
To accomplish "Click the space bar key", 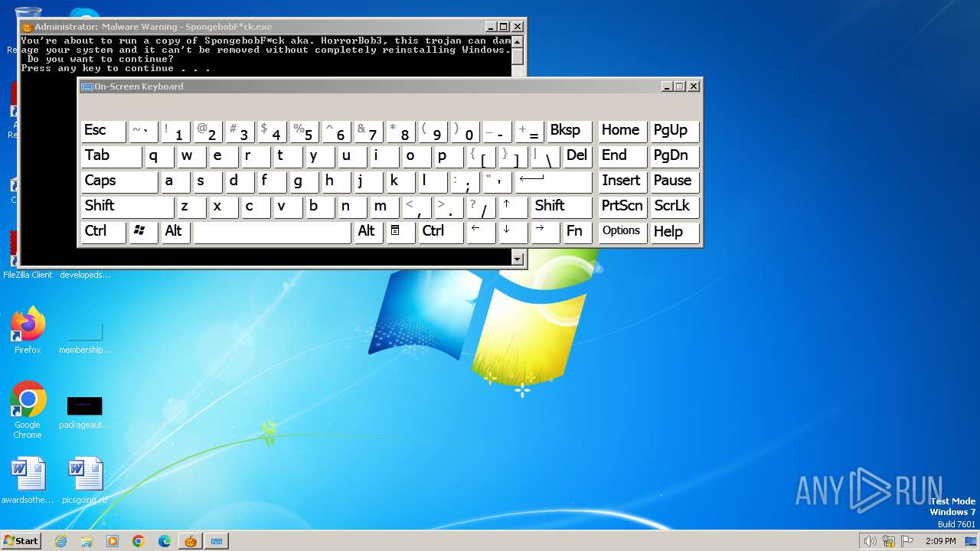I will point(272,232).
